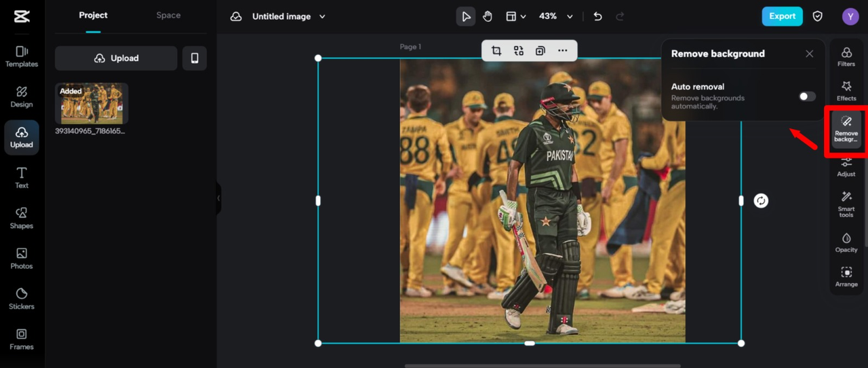Select the Crop tool in floating toolbar
The width and height of the screenshot is (868, 368).
[496, 50]
